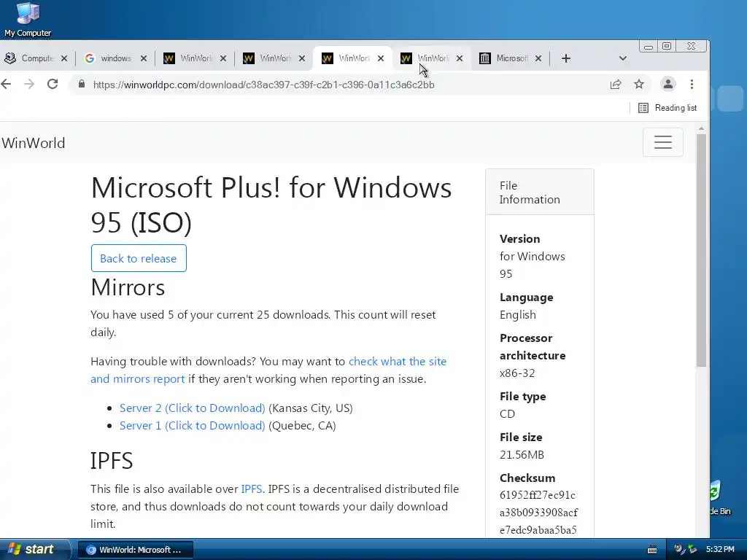The height and width of the screenshot is (560, 747).
Task: Close the Google windows tab
Action: [x=144, y=58]
